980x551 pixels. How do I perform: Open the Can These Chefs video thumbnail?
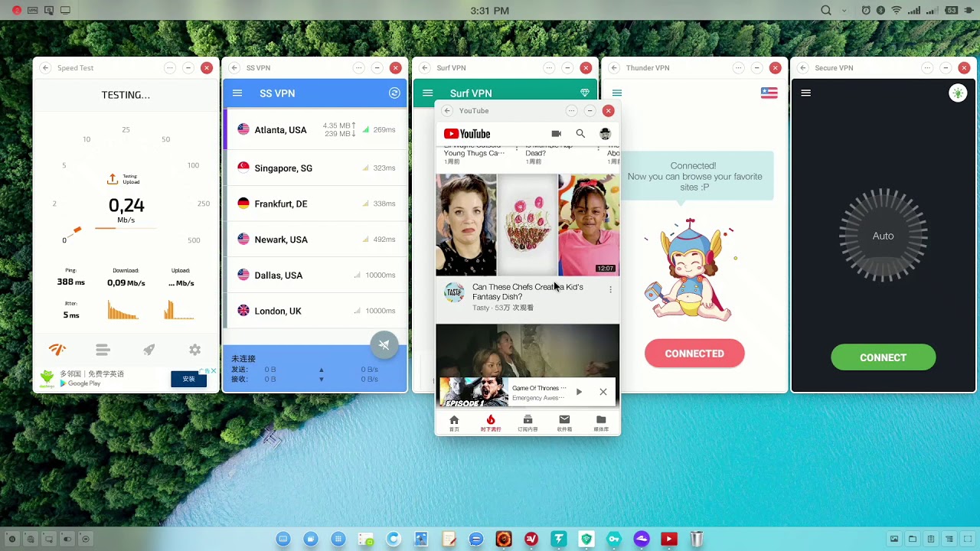click(x=528, y=225)
